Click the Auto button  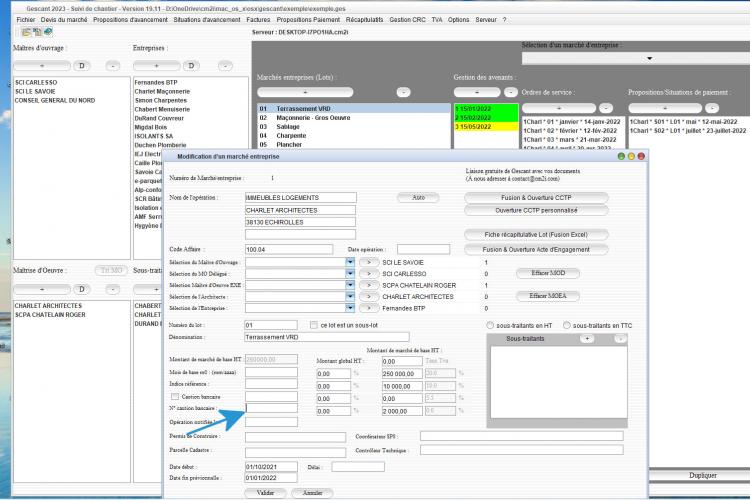(x=419, y=198)
